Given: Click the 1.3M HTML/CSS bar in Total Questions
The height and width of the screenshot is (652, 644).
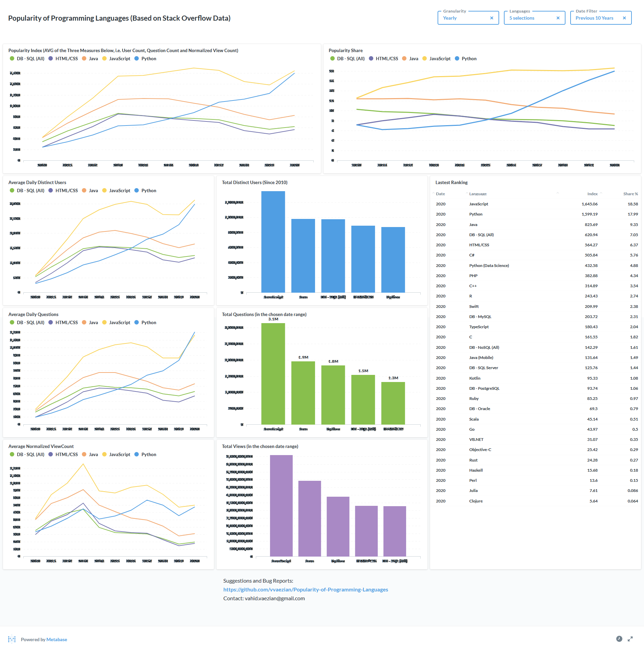Looking at the screenshot, I should coord(393,403).
